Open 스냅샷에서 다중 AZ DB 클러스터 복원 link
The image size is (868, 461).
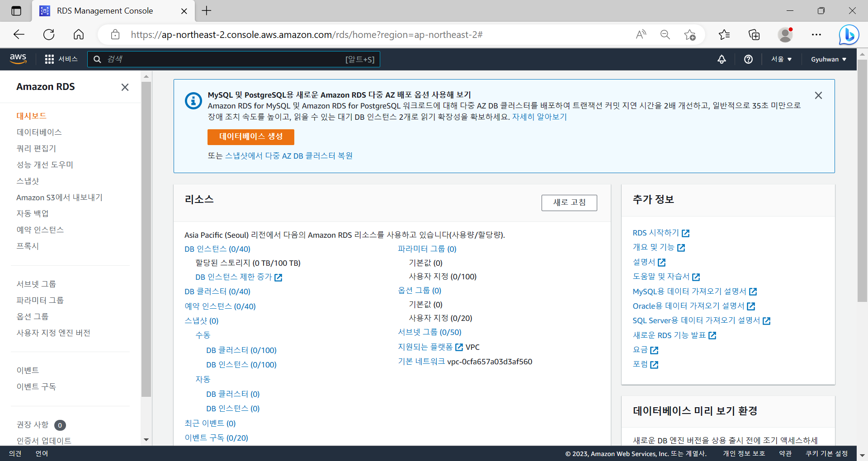(x=289, y=156)
